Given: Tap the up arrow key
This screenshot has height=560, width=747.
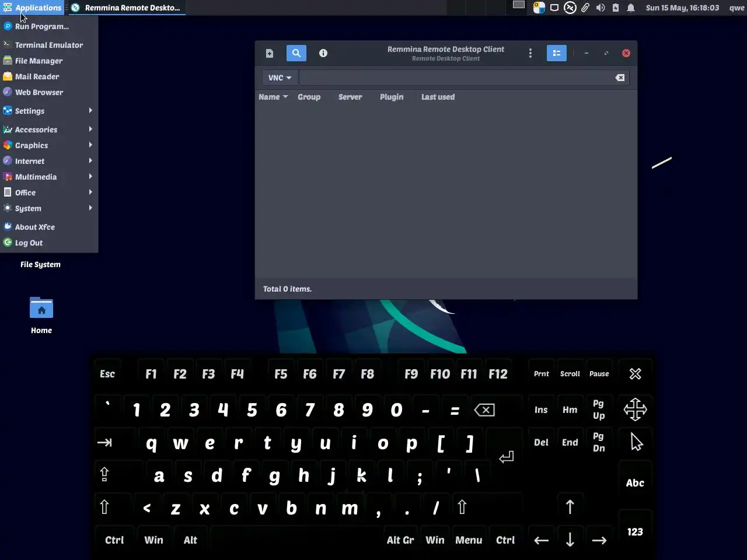Looking at the screenshot, I should coord(570,507).
